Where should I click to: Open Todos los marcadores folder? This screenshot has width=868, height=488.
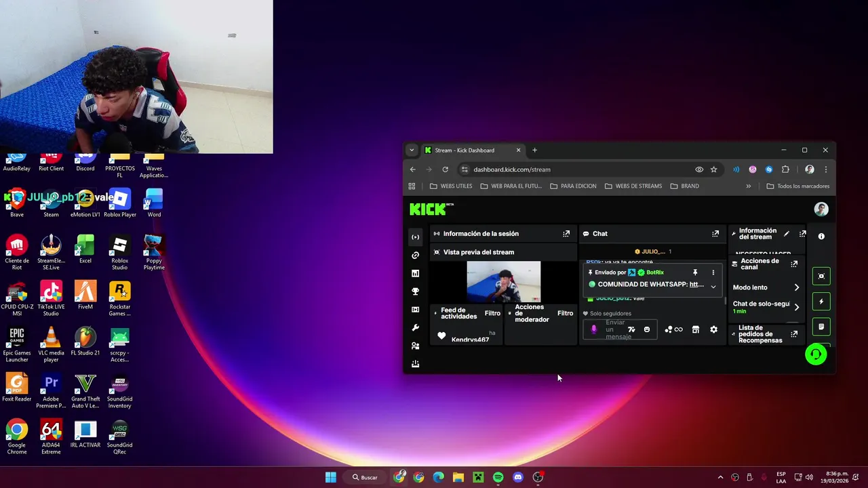point(798,186)
